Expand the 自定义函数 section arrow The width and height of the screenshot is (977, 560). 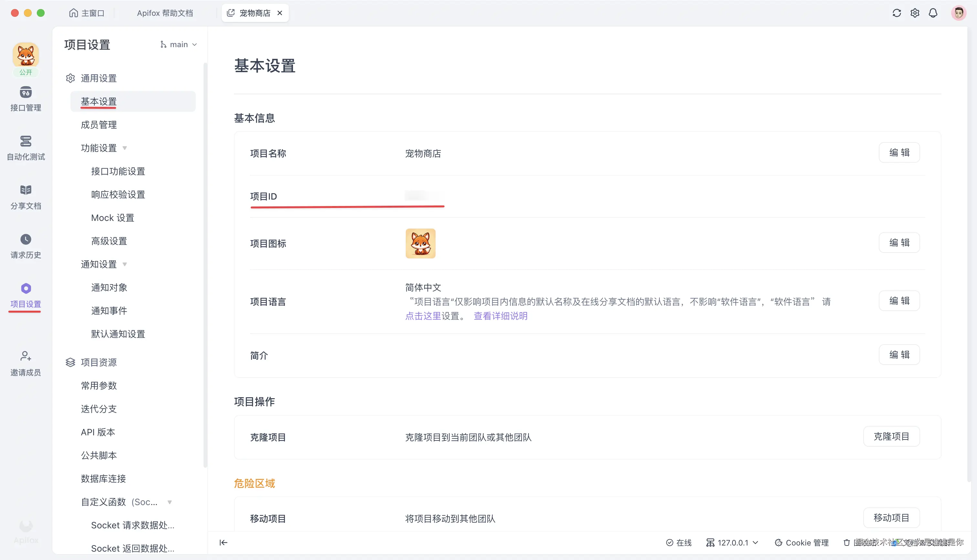[x=170, y=502]
